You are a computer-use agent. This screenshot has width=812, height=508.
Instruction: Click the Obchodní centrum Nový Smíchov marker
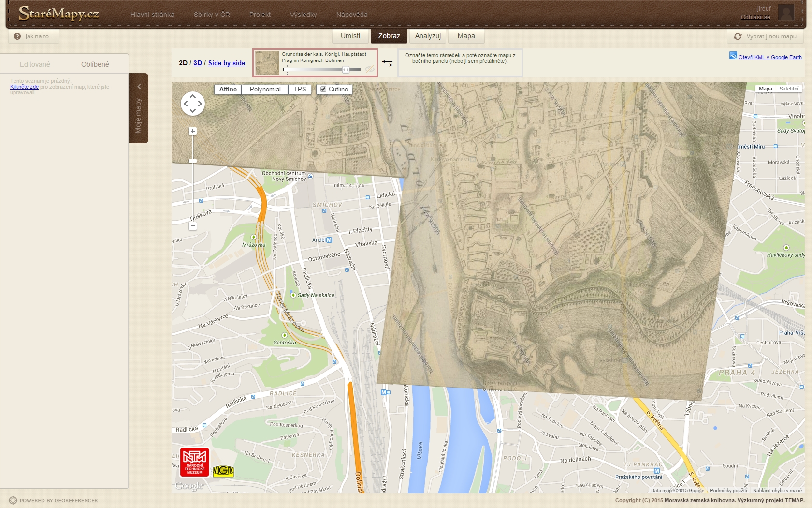(x=310, y=176)
